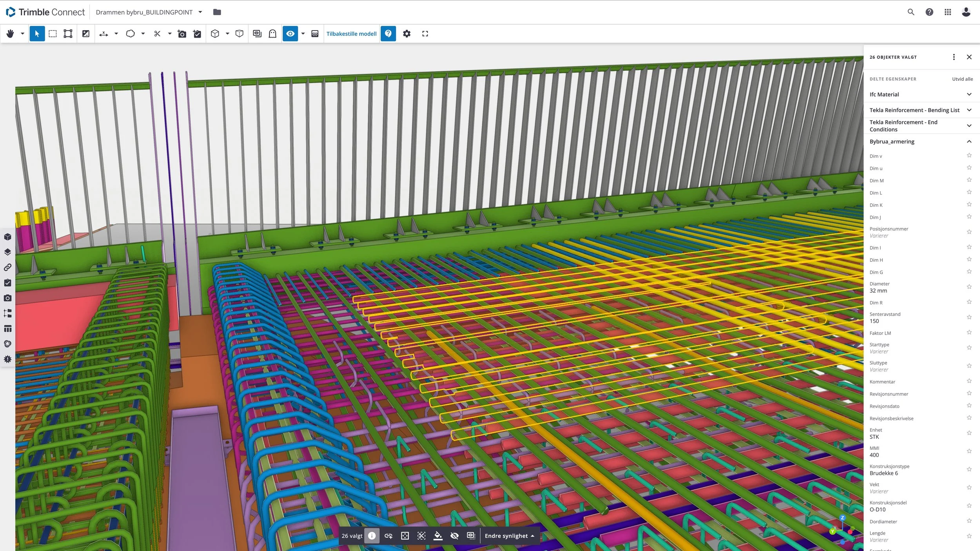This screenshot has width=980, height=551.
Task: Open the sidebar settings gear
Action: pyautogui.click(x=8, y=359)
